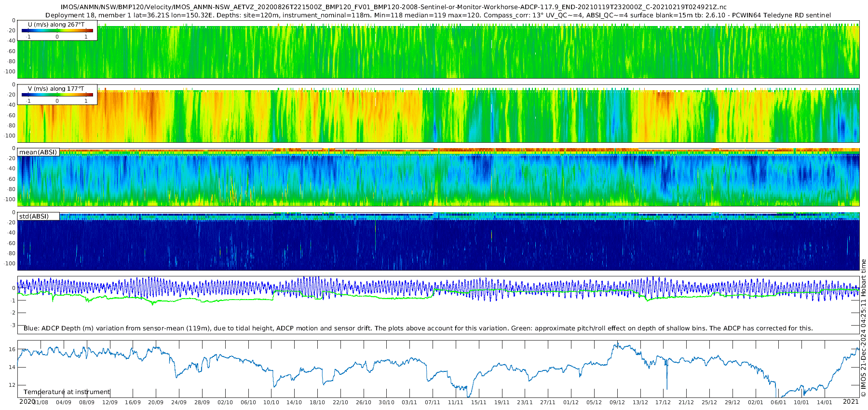This screenshot has height=410, width=868.
Task: Click the blue/green ADCP depth description text
Action: (x=418, y=328)
